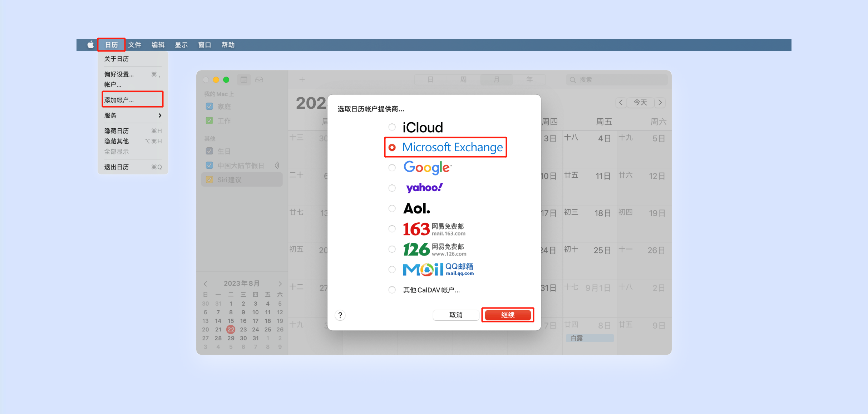Toggle the 中国大陆节假日 calendar checkbox
The image size is (868, 414).
pyautogui.click(x=209, y=165)
